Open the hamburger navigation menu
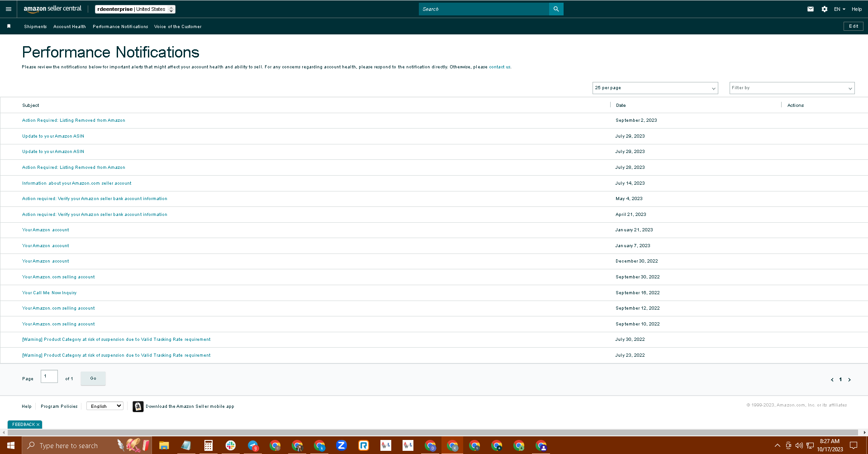Screen dimensions: 868x454 click(9, 9)
